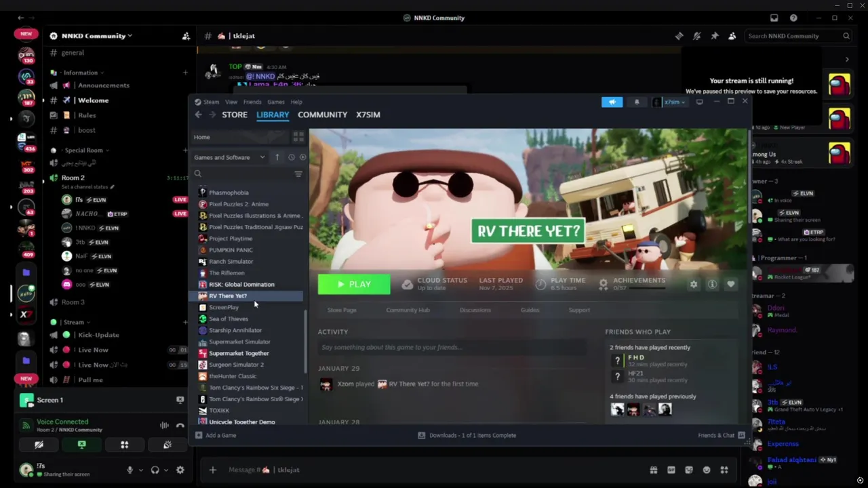868x488 pixels.
Task: Open Discord user settings gear
Action: click(x=180, y=470)
